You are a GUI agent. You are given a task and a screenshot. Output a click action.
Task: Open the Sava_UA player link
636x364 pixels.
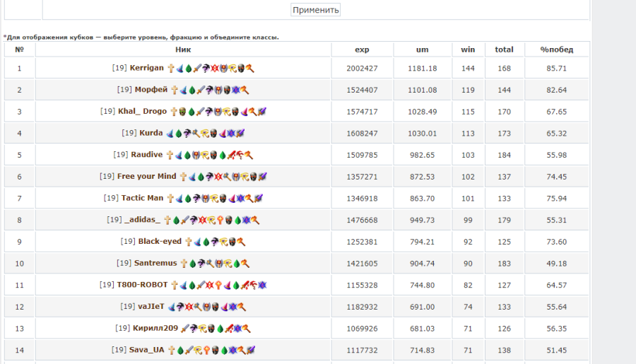(x=146, y=349)
